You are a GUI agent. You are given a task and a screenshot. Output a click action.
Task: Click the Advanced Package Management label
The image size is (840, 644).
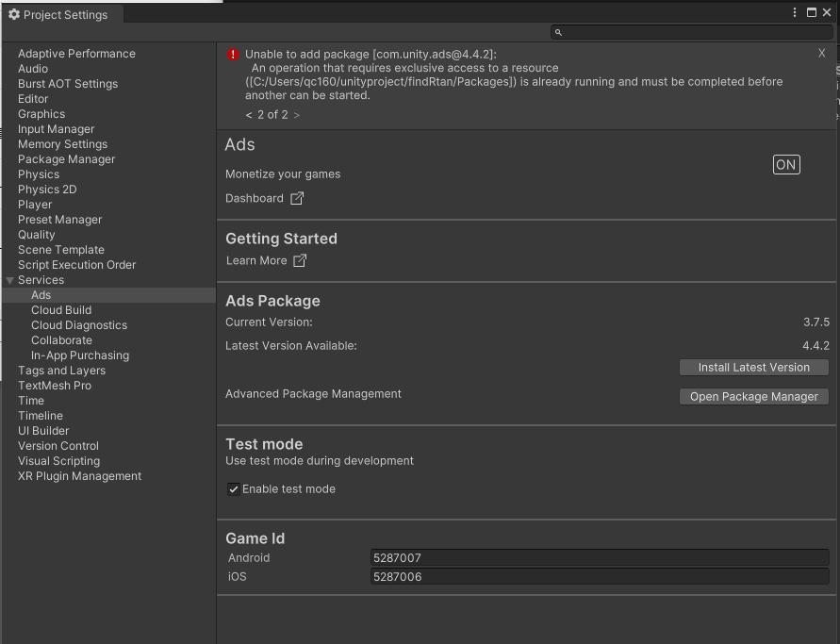313,394
